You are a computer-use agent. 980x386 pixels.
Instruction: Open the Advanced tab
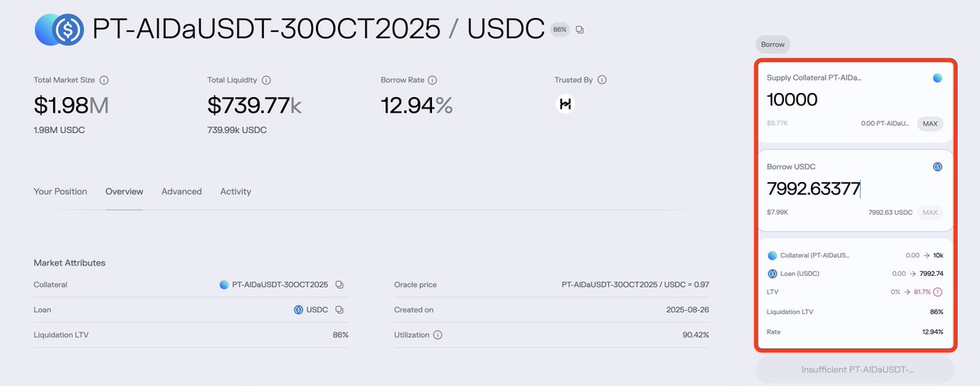pos(181,192)
